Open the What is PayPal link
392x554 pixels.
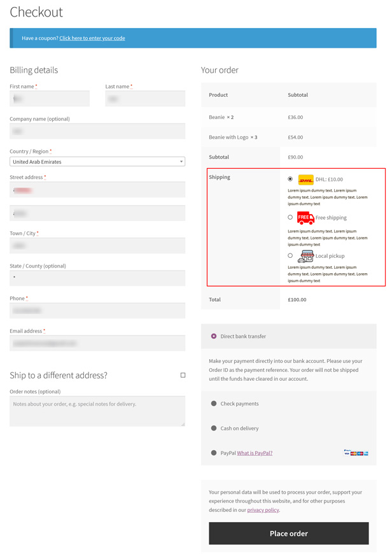pyautogui.click(x=255, y=453)
